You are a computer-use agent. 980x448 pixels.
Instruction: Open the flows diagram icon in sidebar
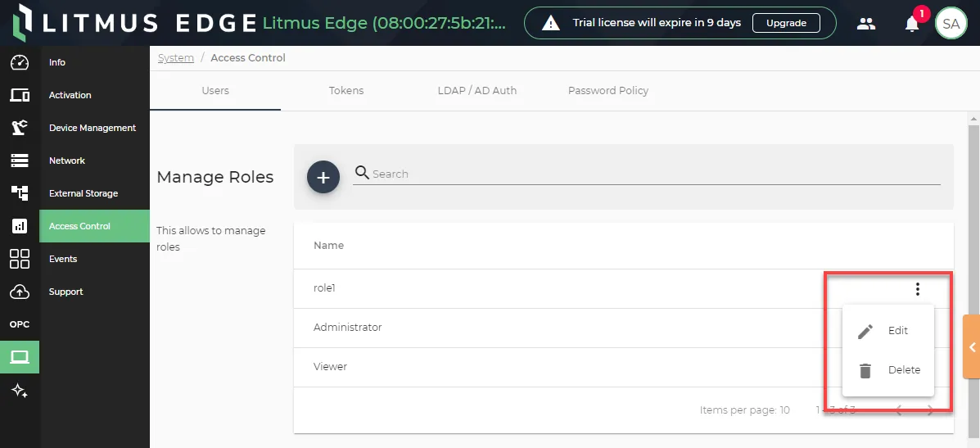[x=20, y=193]
